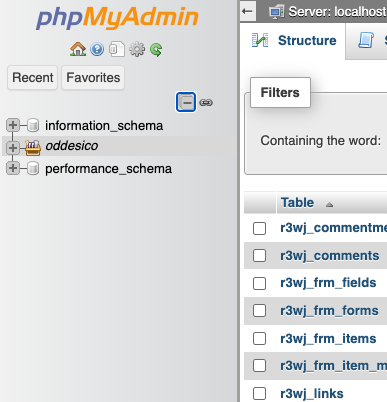Screen dimensions: 387x402
Task: Show Favorites tables list
Action: [x=93, y=78]
